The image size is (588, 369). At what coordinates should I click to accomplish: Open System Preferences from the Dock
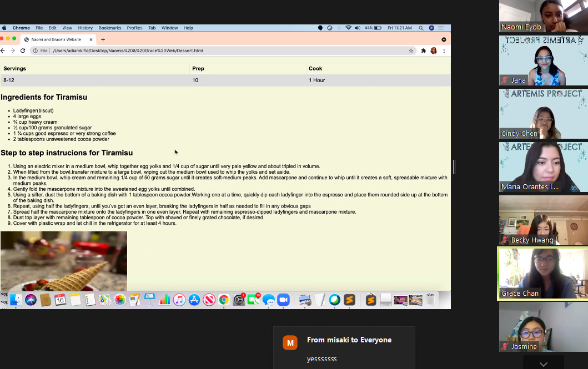(239, 300)
